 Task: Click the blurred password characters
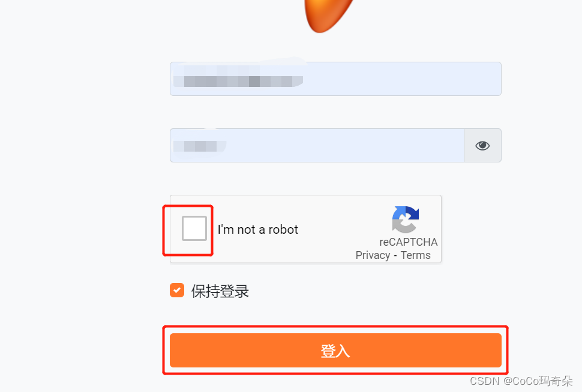click(x=199, y=146)
